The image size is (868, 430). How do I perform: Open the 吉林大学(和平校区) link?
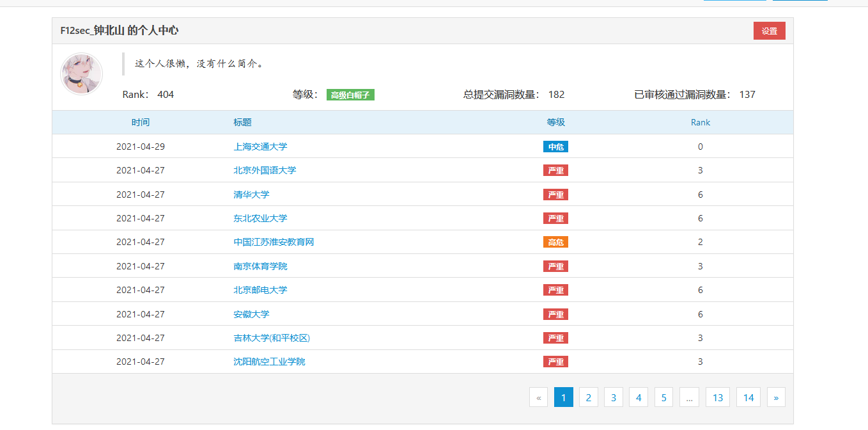point(272,338)
